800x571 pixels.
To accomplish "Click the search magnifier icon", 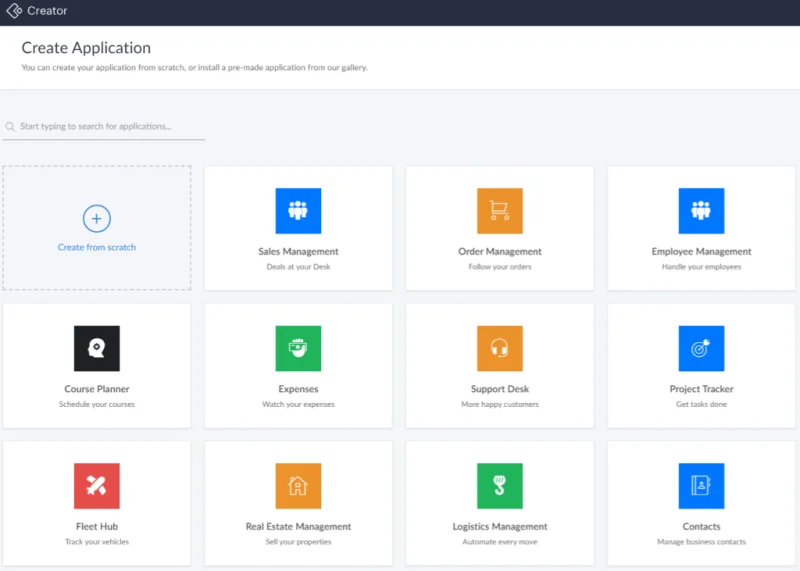I will (x=10, y=127).
